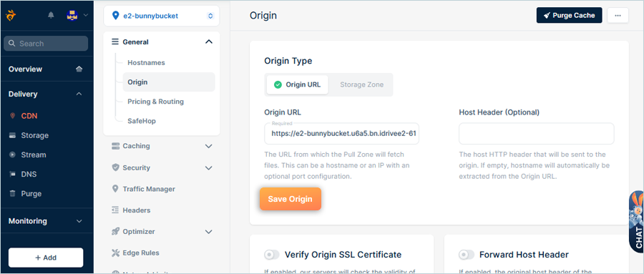Click the Host Header input field
This screenshot has width=644, height=274.
[x=537, y=134]
